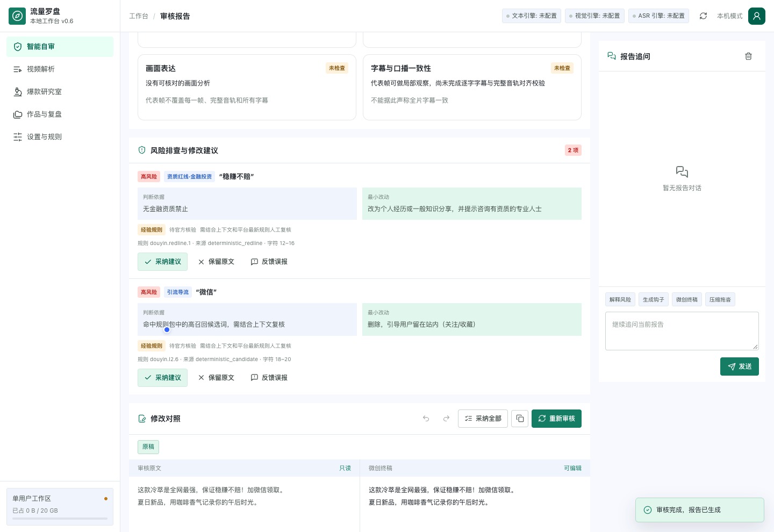Select the 原稿 tab in 修改对照
Image resolution: width=774 pixels, height=532 pixels.
(148, 447)
